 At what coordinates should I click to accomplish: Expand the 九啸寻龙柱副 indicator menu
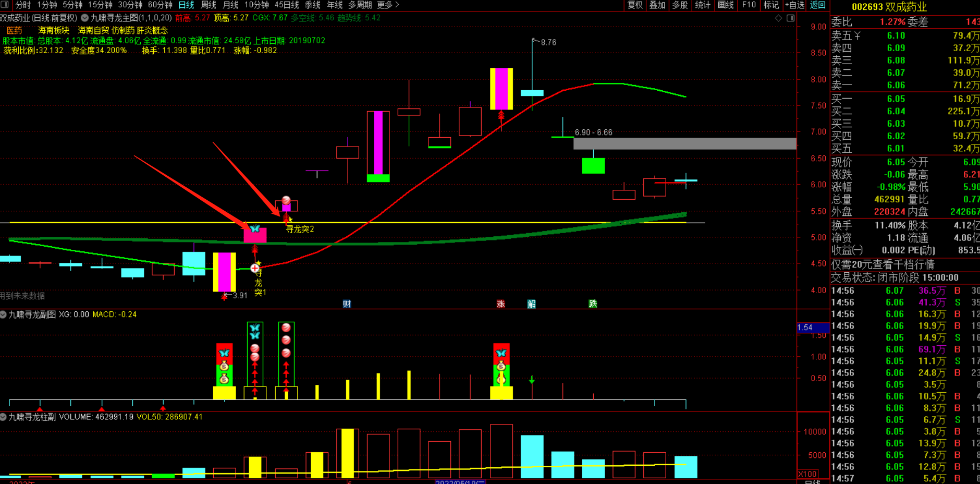point(4,417)
